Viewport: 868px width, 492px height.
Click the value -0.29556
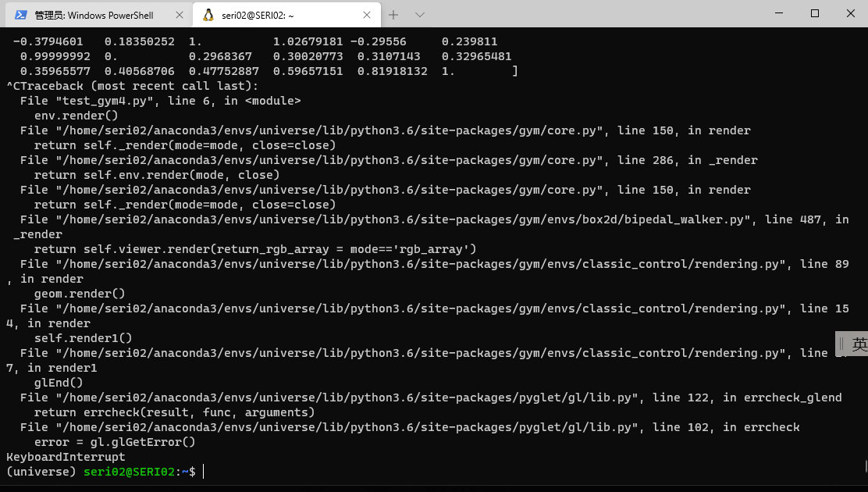tap(378, 41)
